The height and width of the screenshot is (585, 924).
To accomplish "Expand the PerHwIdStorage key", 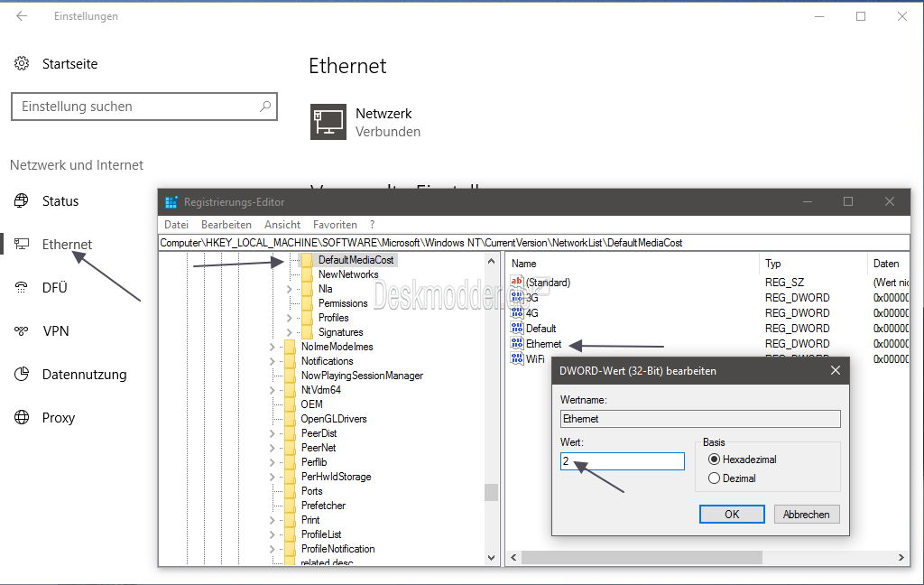I will (x=273, y=477).
